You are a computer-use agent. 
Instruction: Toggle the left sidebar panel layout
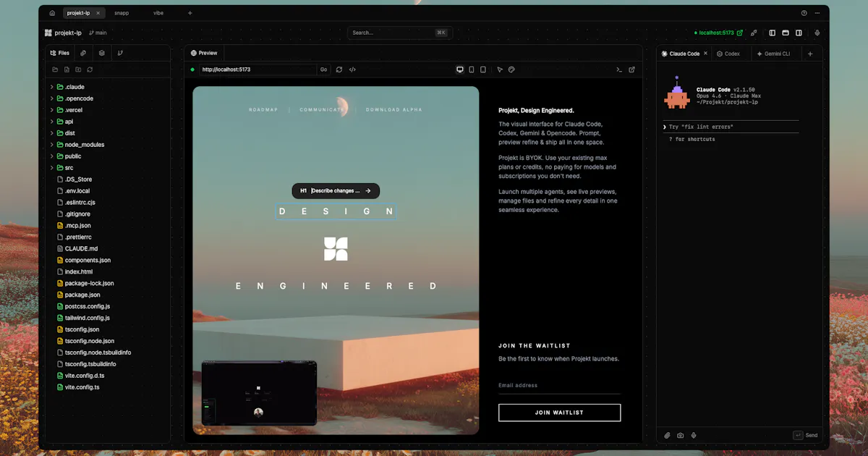773,33
